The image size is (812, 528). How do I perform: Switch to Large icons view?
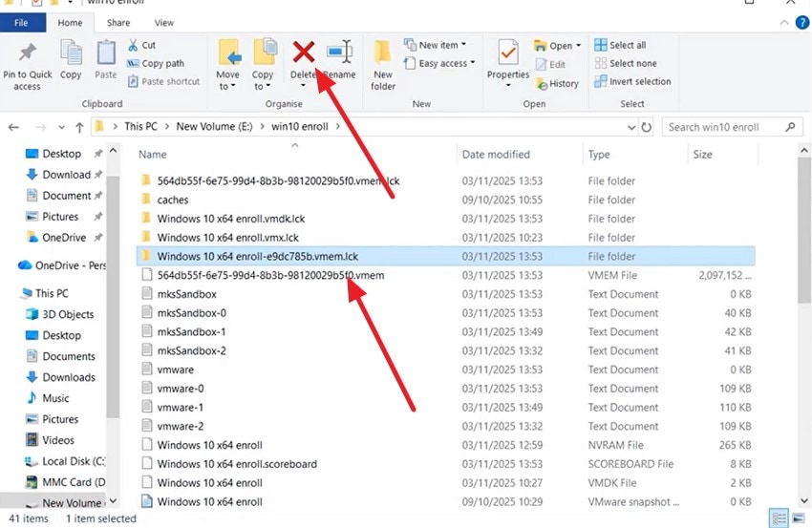(x=798, y=517)
